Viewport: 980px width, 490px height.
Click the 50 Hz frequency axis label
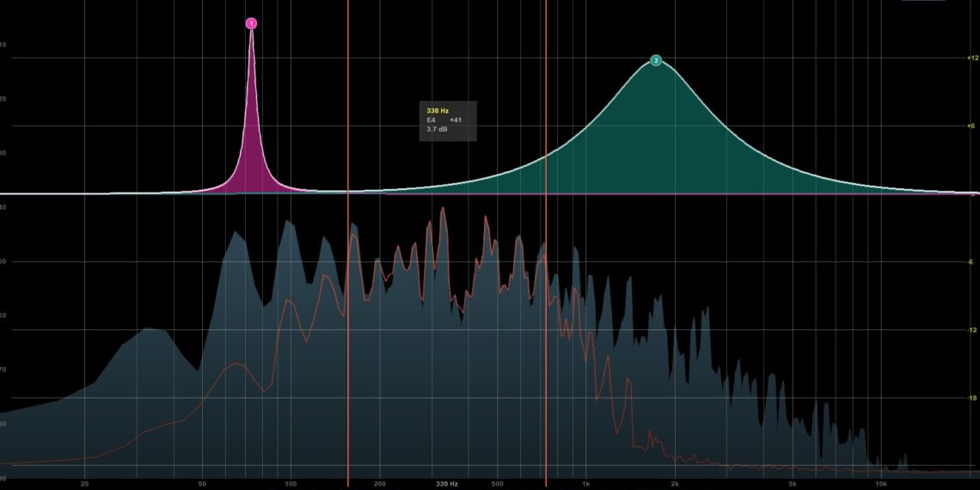(x=202, y=484)
